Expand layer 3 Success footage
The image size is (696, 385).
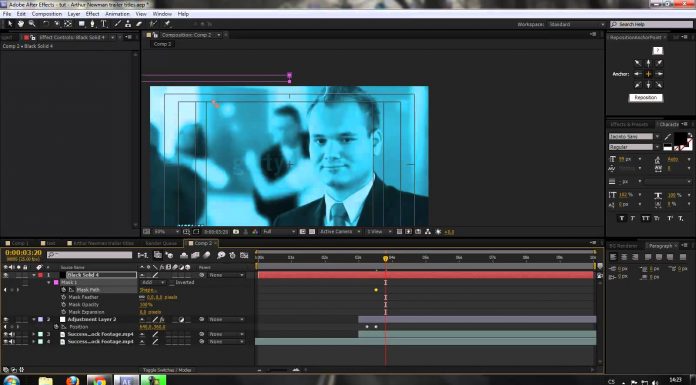click(33, 334)
